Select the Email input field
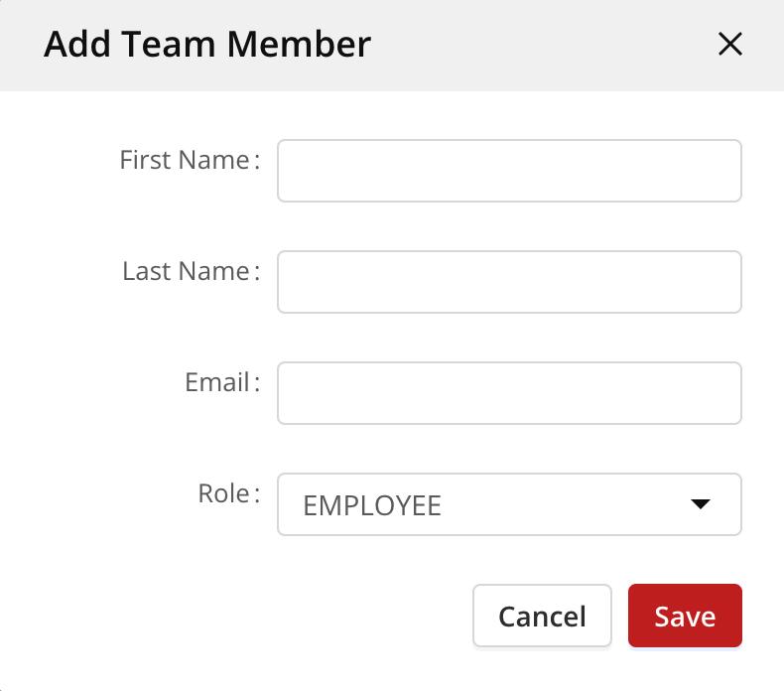The height and width of the screenshot is (691, 784). 509,393
